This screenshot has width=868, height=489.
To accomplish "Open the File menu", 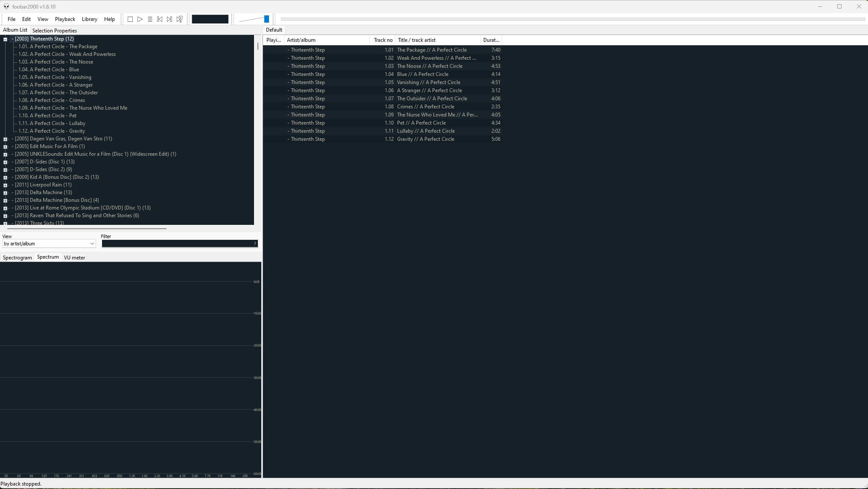I will click(12, 19).
